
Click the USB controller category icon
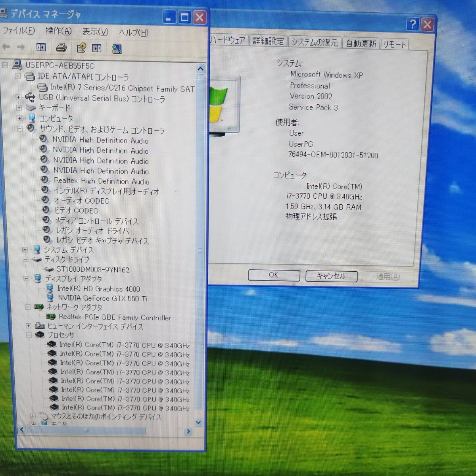click(30, 97)
